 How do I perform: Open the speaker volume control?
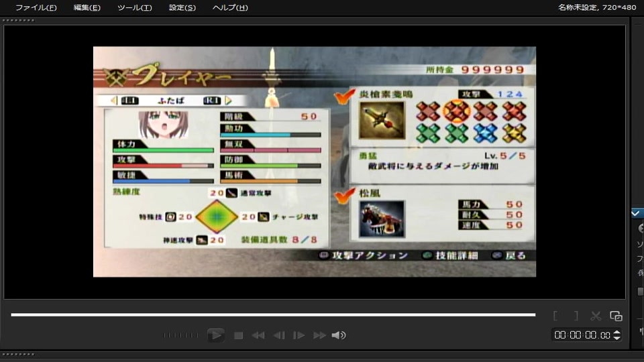338,335
